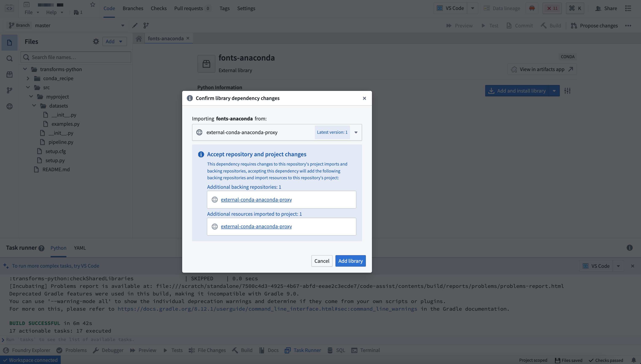Click the task runner command input
Image resolution: width=641 pixels, height=364 pixels.
pos(320,340)
